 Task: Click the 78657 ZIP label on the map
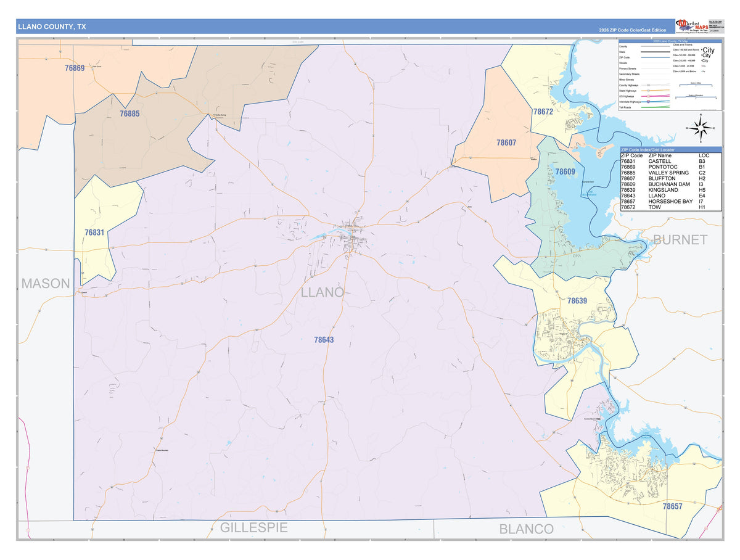point(673,506)
